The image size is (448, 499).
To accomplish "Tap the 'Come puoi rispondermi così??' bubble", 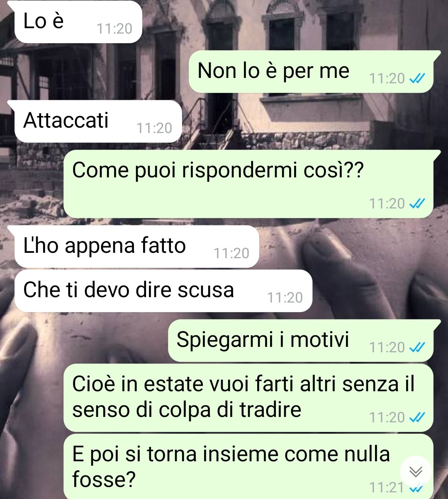I will click(248, 184).
